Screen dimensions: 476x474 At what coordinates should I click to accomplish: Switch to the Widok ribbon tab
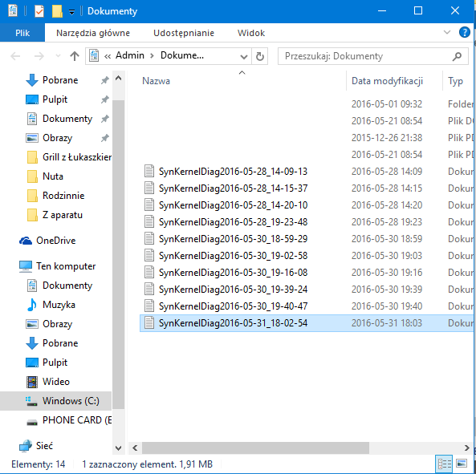coord(251,33)
